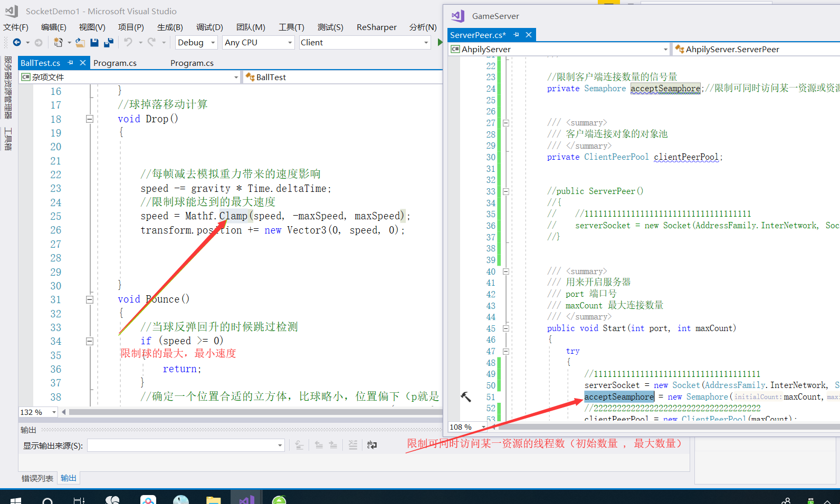This screenshot has width=840, height=504.
Task: Open the 视图(V) menu
Action: coord(92,27)
